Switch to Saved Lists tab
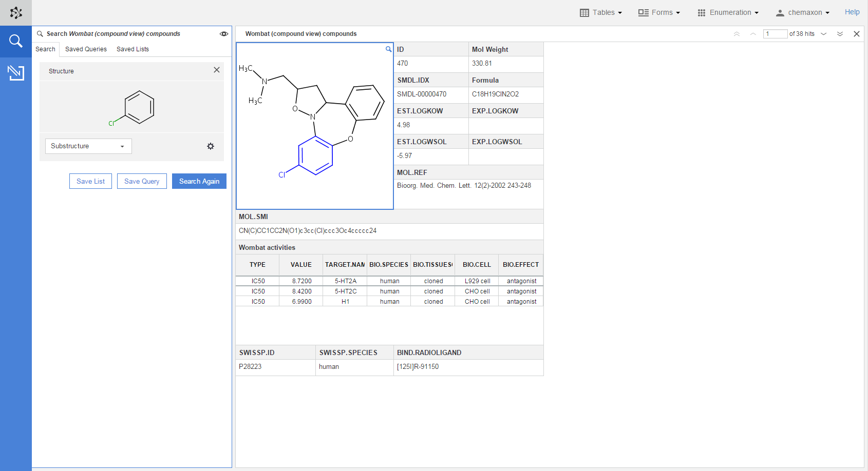This screenshot has width=868, height=471. (x=133, y=49)
